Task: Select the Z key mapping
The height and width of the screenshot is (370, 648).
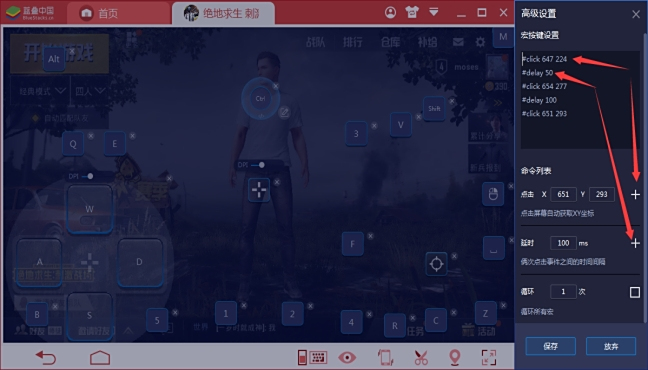Action: (485, 313)
